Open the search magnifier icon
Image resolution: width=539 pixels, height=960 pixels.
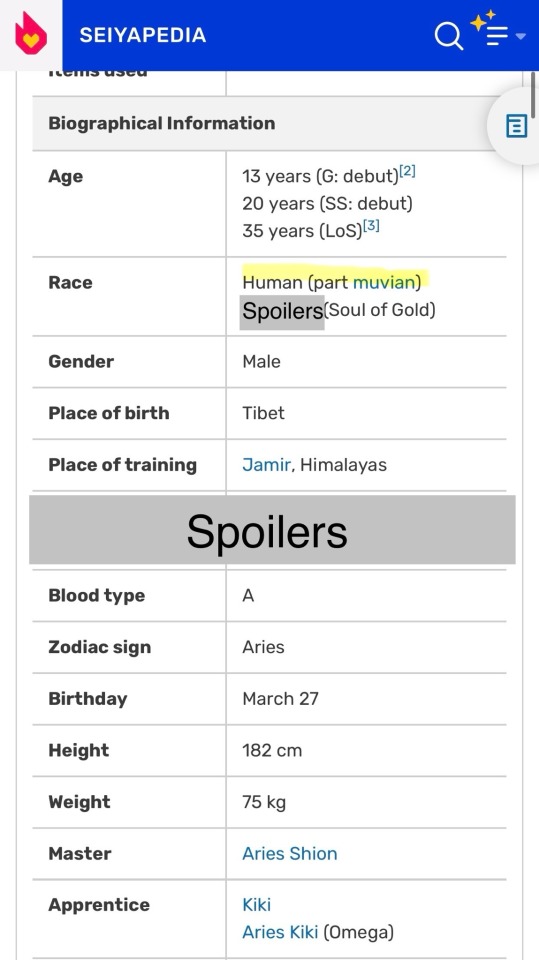[x=448, y=36]
